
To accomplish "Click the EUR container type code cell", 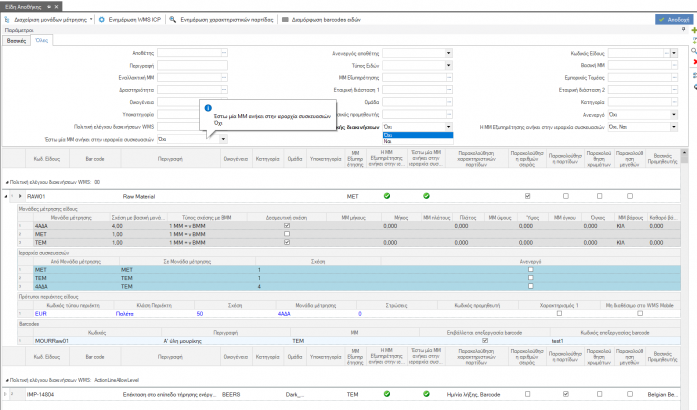I will click(73, 314).
